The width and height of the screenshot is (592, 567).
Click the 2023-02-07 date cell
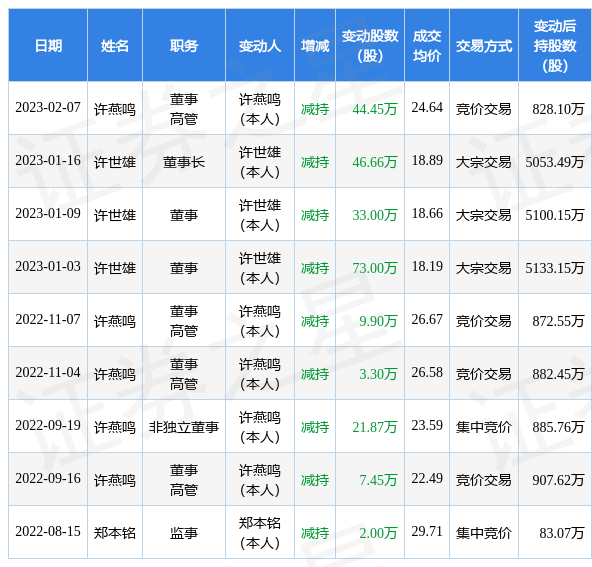pyautogui.click(x=48, y=108)
